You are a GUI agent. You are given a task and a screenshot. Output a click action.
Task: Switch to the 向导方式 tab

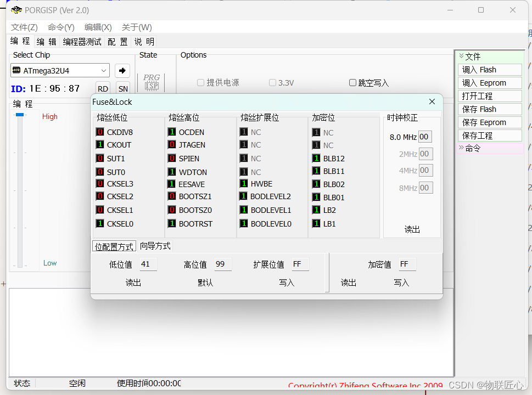point(155,246)
